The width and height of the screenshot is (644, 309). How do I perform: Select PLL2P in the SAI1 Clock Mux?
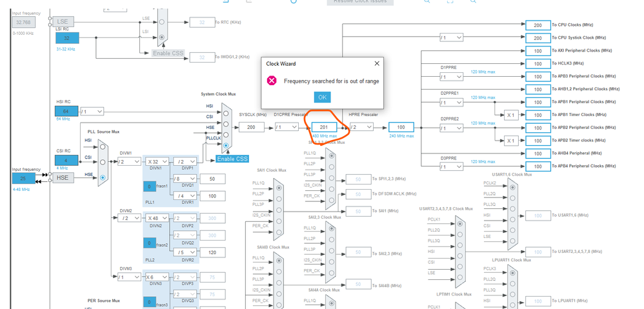click(x=279, y=199)
